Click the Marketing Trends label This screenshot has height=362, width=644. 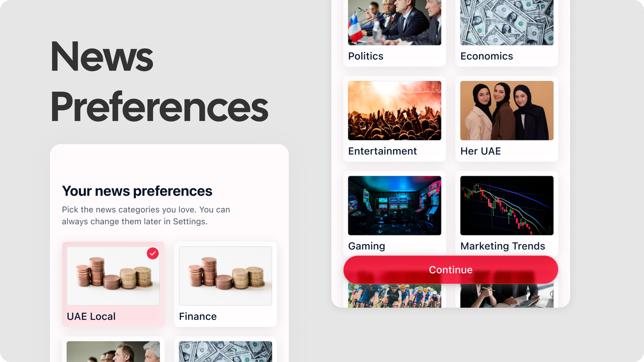tap(502, 246)
